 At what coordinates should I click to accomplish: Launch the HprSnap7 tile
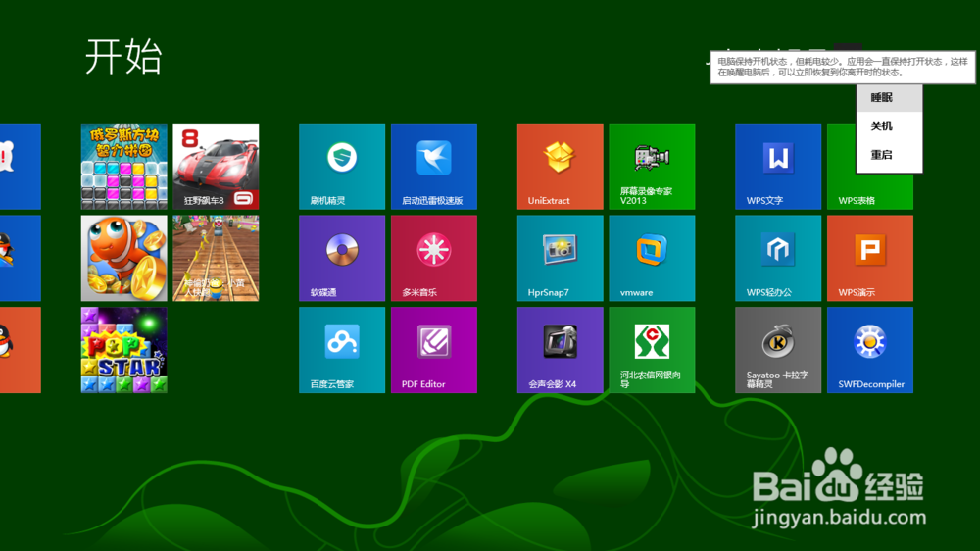click(x=560, y=258)
